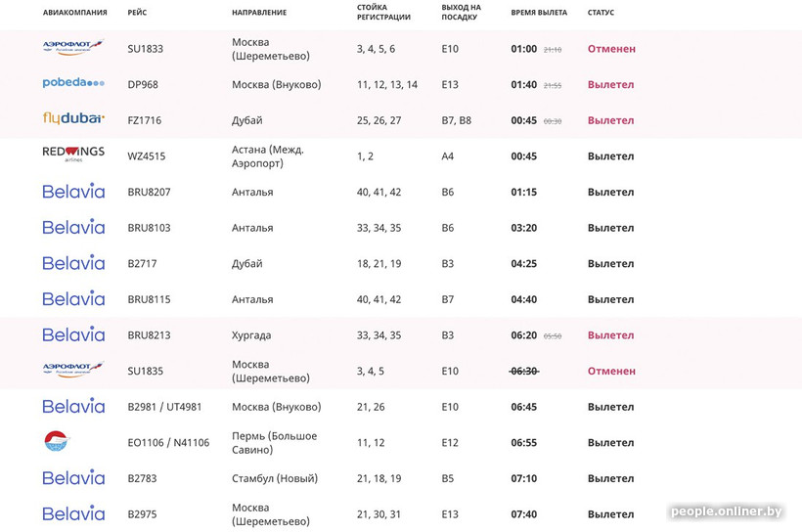The width and height of the screenshot is (802, 532).
Task: Click the Red Wings airline logo
Action: pyautogui.click(x=73, y=155)
